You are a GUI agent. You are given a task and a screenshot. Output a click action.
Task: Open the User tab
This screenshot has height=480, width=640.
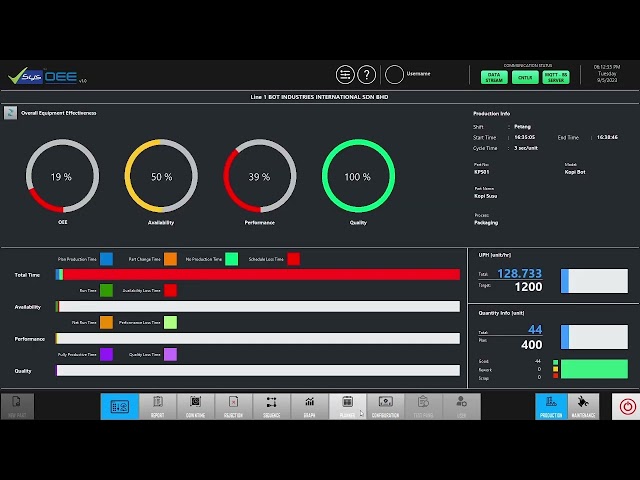462,407
